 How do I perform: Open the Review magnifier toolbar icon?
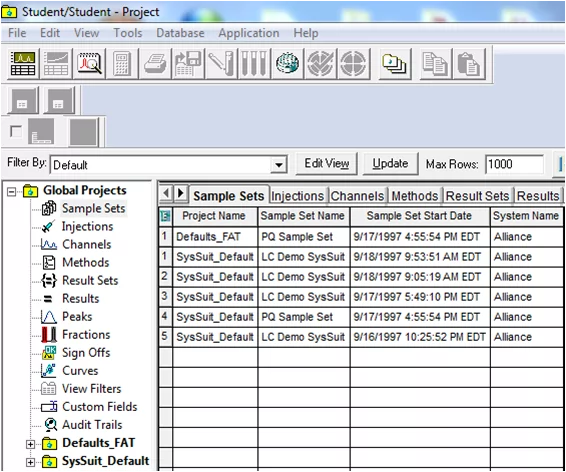click(x=89, y=64)
